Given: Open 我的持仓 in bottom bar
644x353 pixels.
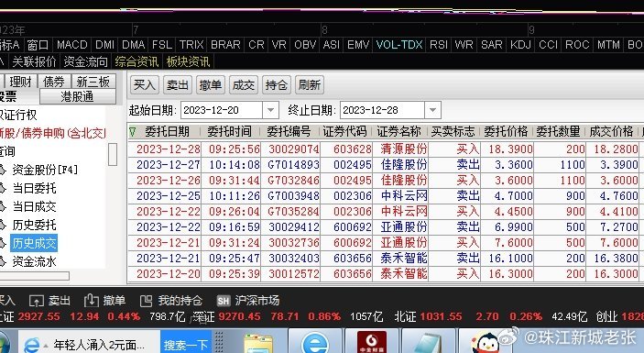Looking at the screenshot, I should click(171, 301).
